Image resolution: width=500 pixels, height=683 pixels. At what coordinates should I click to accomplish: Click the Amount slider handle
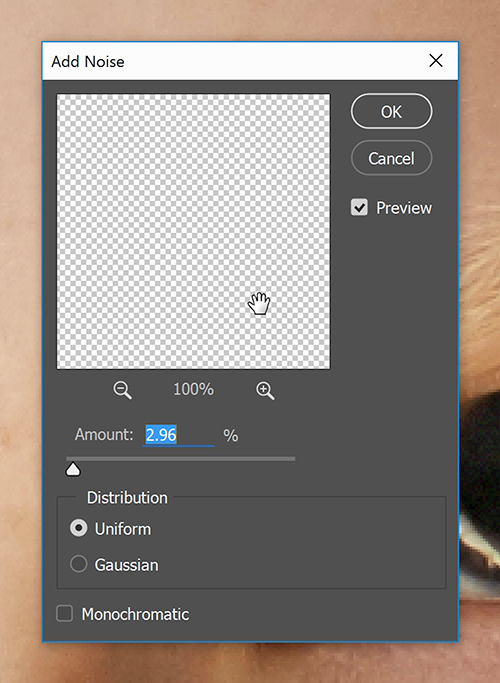tap(73, 470)
